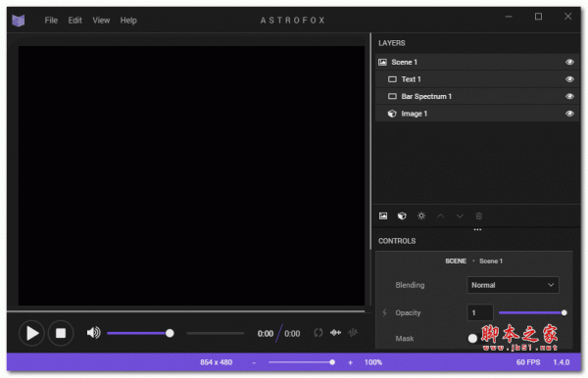
Task: Zoom in with the plus button
Action: click(x=350, y=362)
